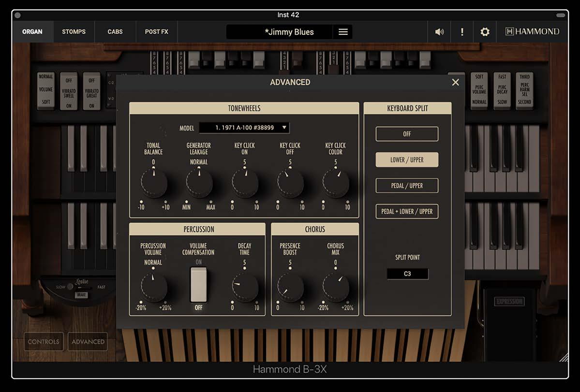Open the preset hamburger menu
Screen dimensions: 580x392
pos(343,32)
